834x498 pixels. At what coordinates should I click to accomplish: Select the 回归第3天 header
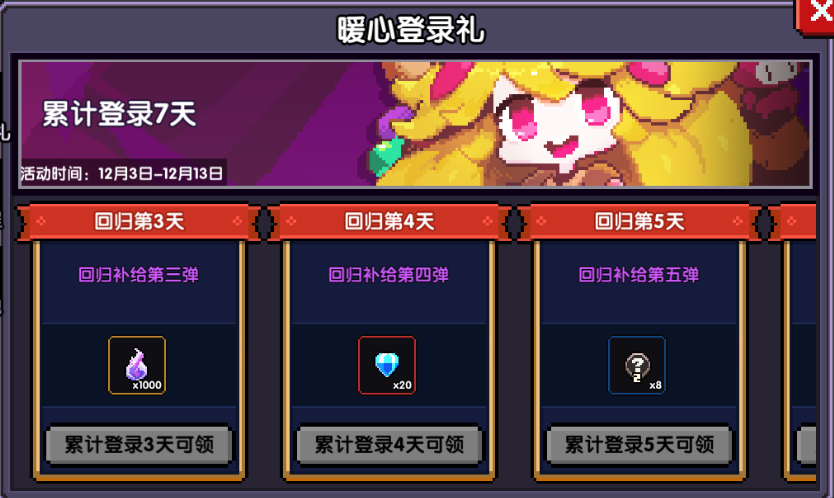click(x=139, y=221)
